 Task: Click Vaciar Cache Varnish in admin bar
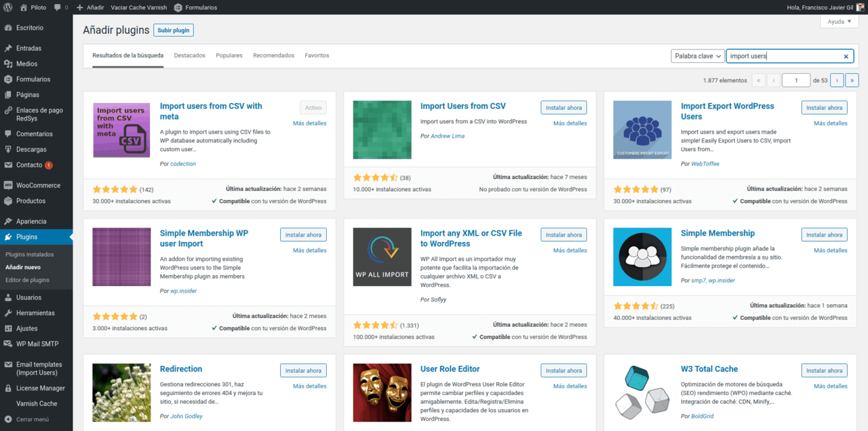coord(138,7)
